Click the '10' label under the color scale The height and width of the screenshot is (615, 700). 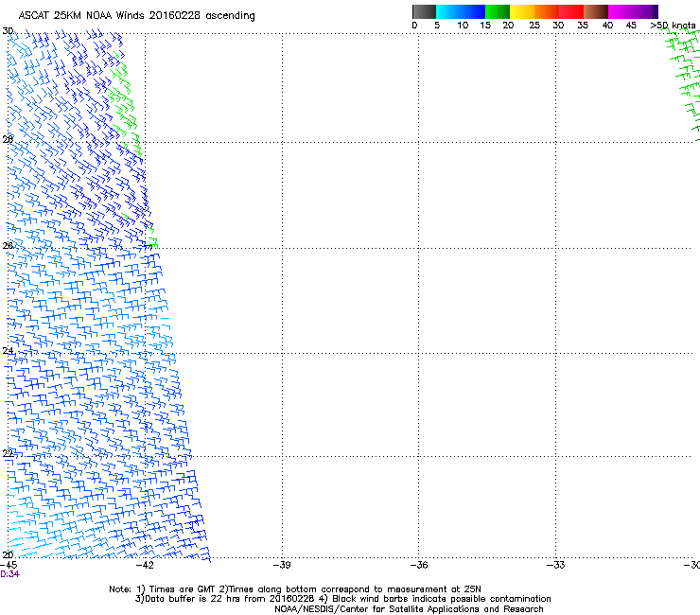click(463, 26)
